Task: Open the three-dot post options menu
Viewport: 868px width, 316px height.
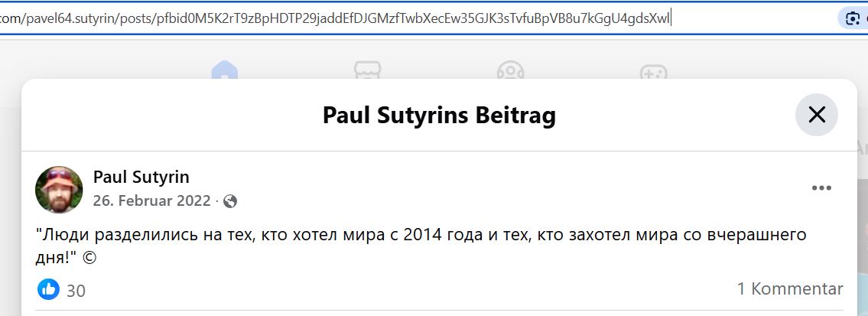Action: (x=821, y=188)
